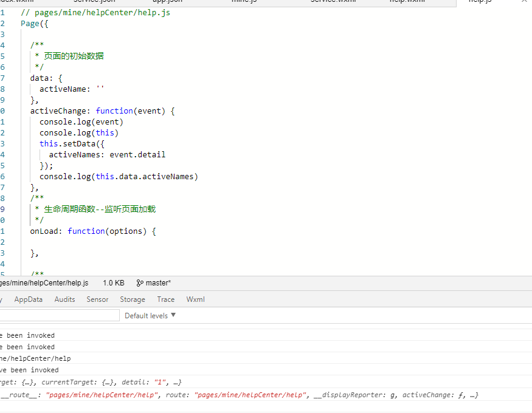The width and height of the screenshot is (532, 413).
Task: Select the Storage tab
Action: [x=133, y=299]
